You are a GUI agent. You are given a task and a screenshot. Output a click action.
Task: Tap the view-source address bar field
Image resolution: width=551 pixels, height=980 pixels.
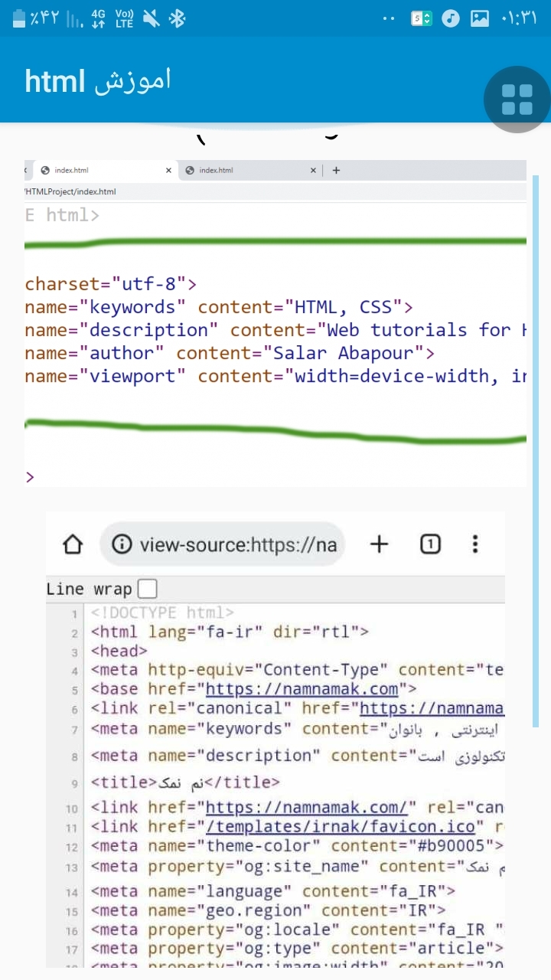pos(237,544)
